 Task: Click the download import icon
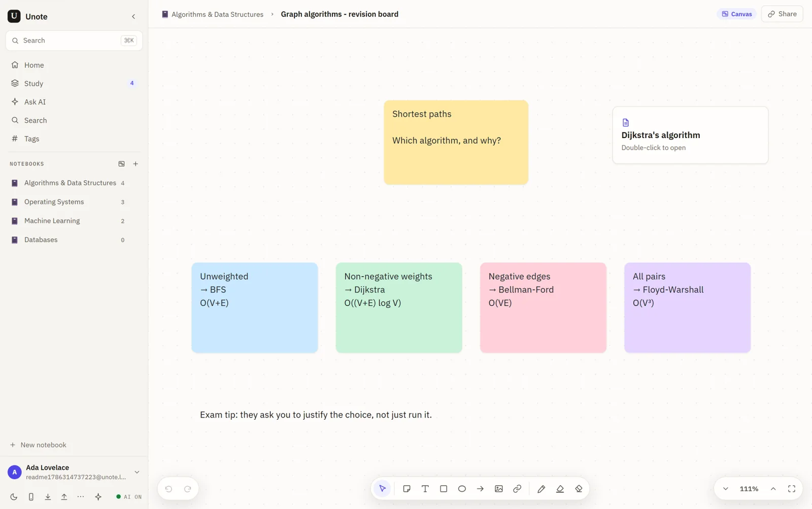(48, 497)
